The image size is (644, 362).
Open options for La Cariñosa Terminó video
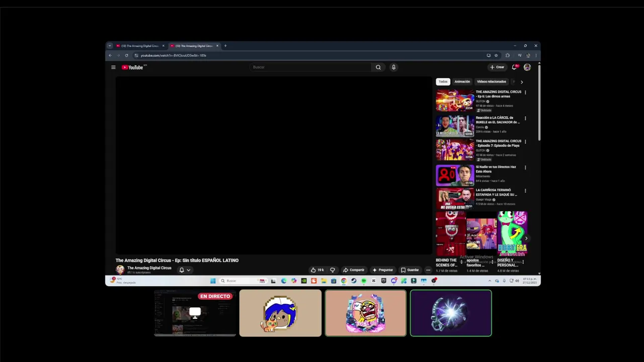(x=525, y=191)
